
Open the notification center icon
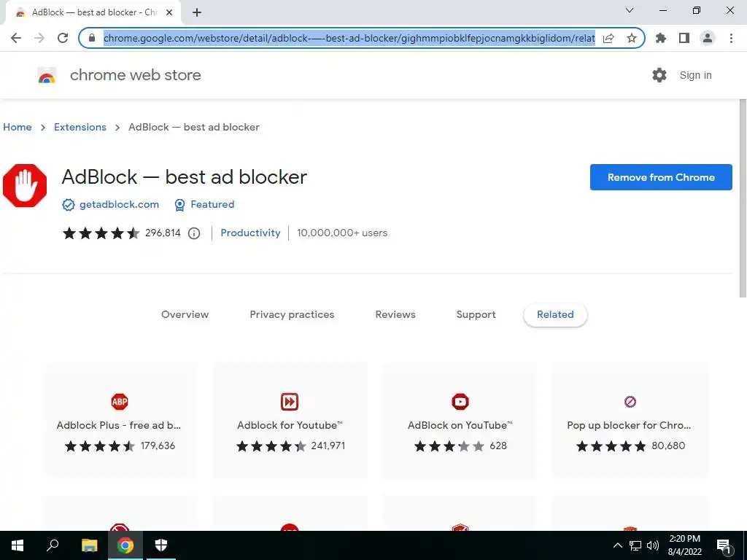[x=724, y=547]
